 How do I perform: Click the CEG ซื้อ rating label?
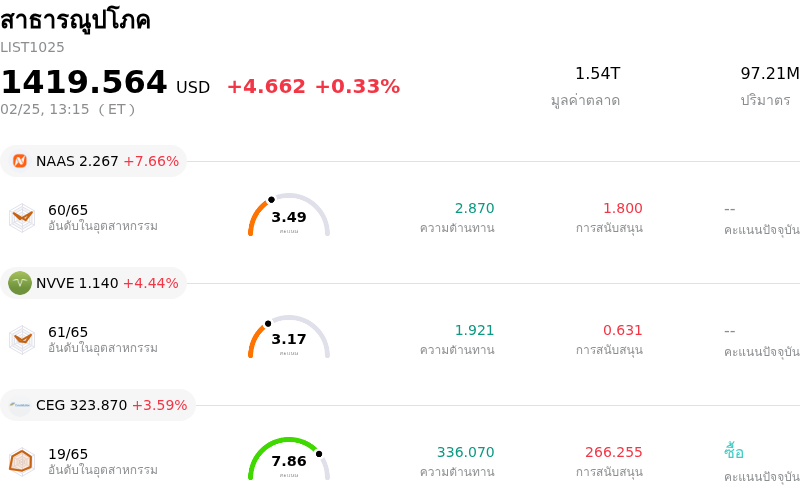pos(734,452)
